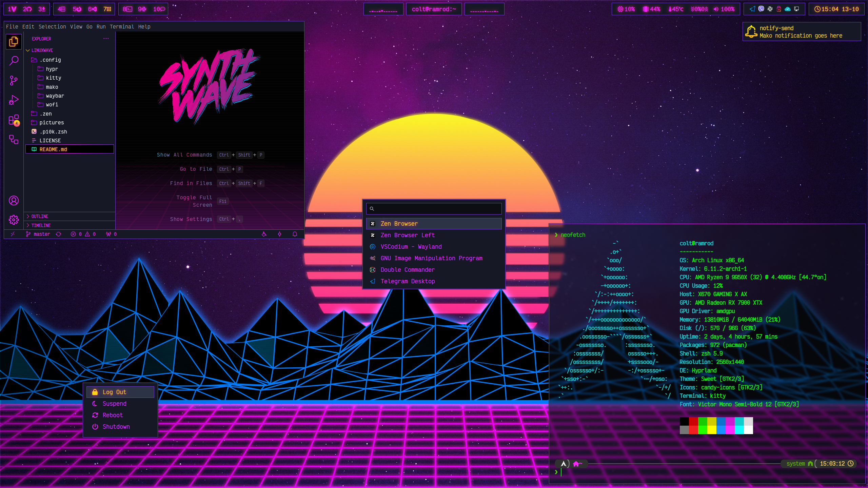The height and width of the screenshot is (488, 868).
Task: Open README.md in explorer
Action: (53, 149)
